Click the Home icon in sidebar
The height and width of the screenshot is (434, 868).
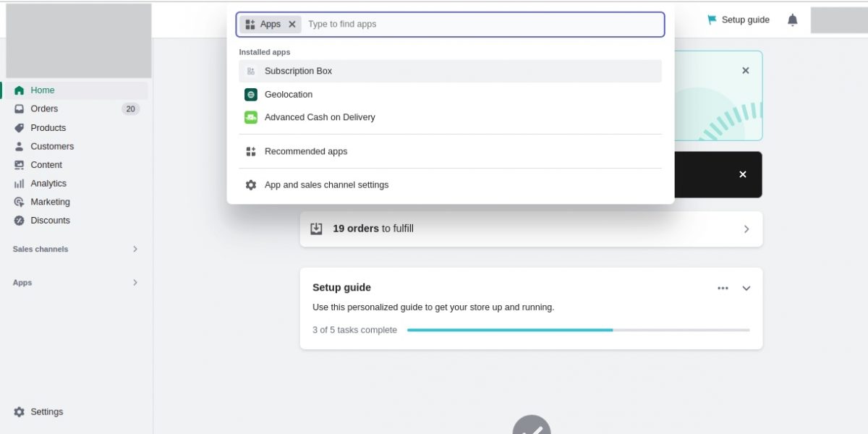click(x=20, y=90)
